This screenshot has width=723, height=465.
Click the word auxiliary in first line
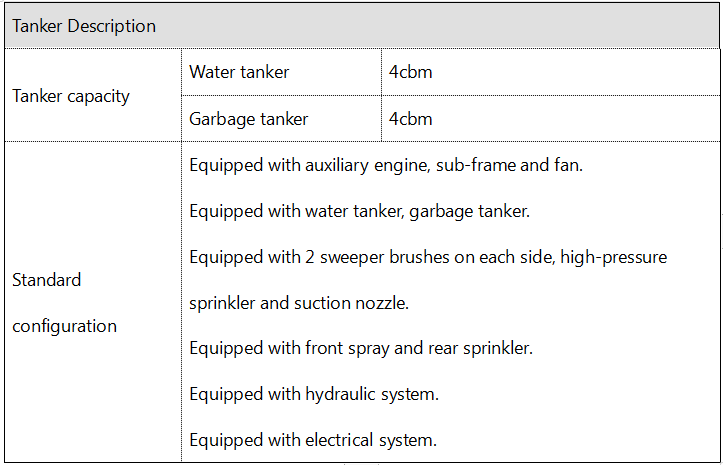[x=337, y=165]
